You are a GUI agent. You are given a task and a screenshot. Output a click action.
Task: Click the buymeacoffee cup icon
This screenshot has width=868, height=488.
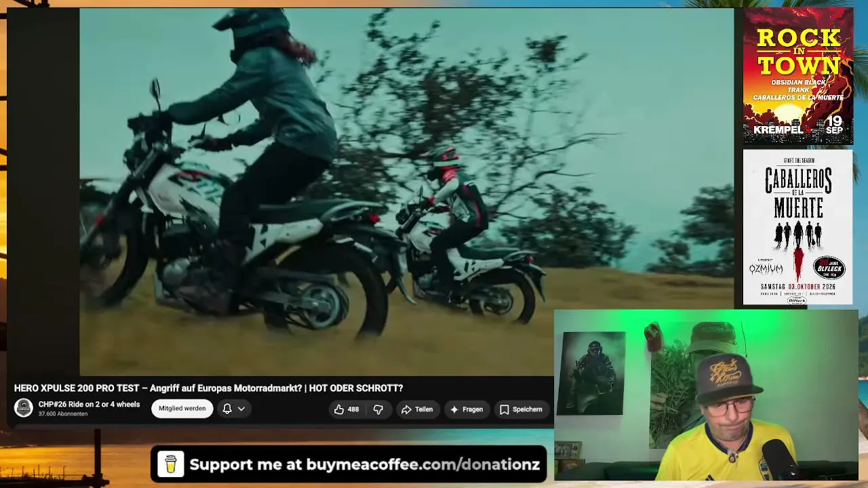[170, 464]
